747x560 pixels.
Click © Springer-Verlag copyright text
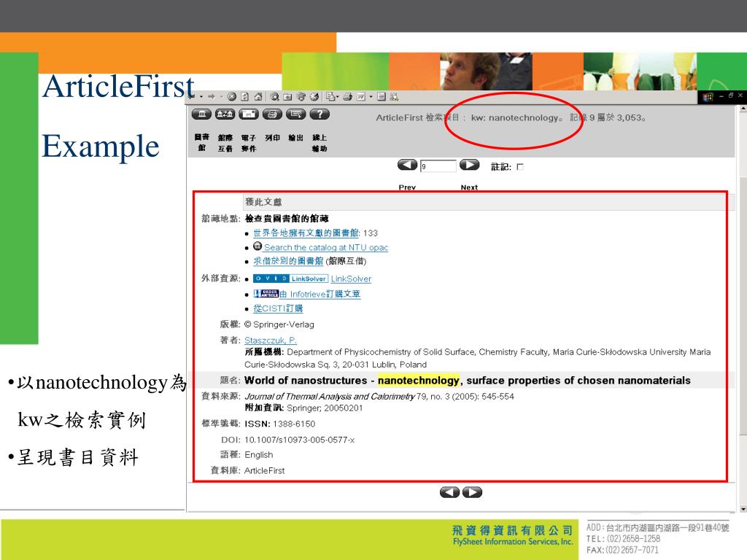tap(279, 324)
